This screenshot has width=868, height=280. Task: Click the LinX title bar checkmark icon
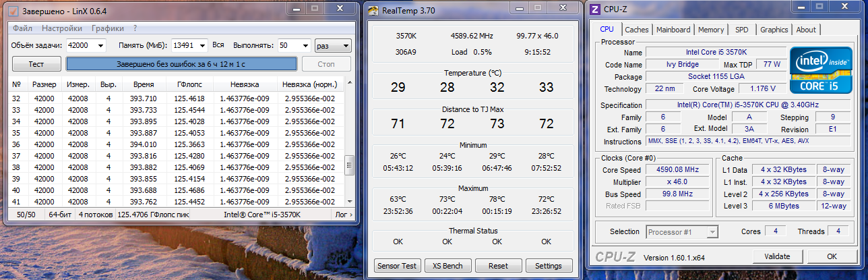click(13, 11)
